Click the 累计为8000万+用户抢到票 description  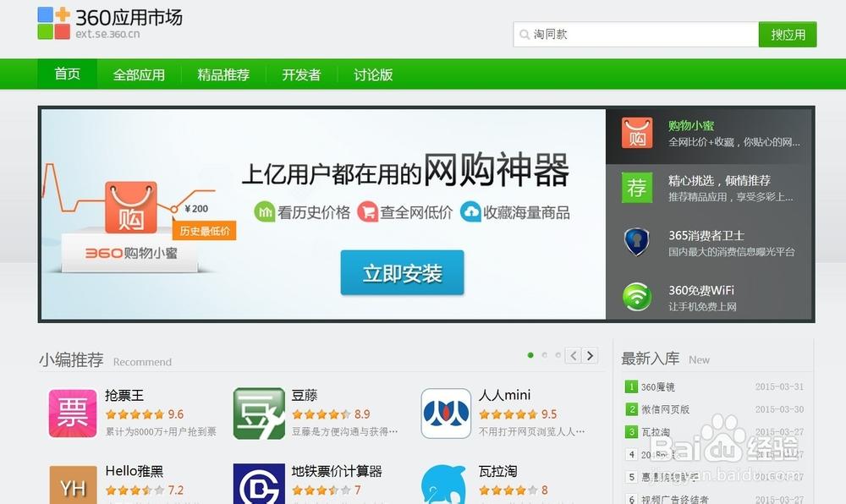pyautogui.click(x=161, y=431)
